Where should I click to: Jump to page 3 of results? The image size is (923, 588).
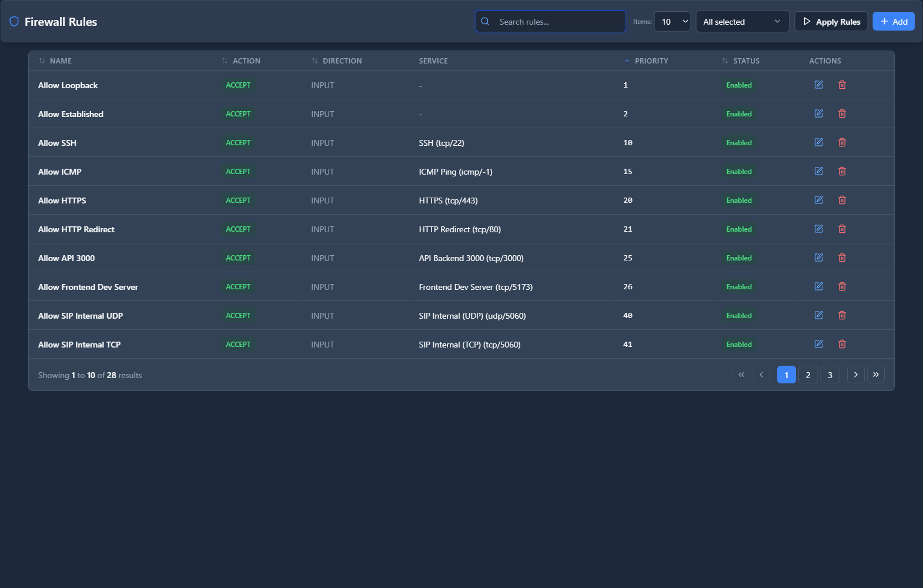click(x=830, y=375)
